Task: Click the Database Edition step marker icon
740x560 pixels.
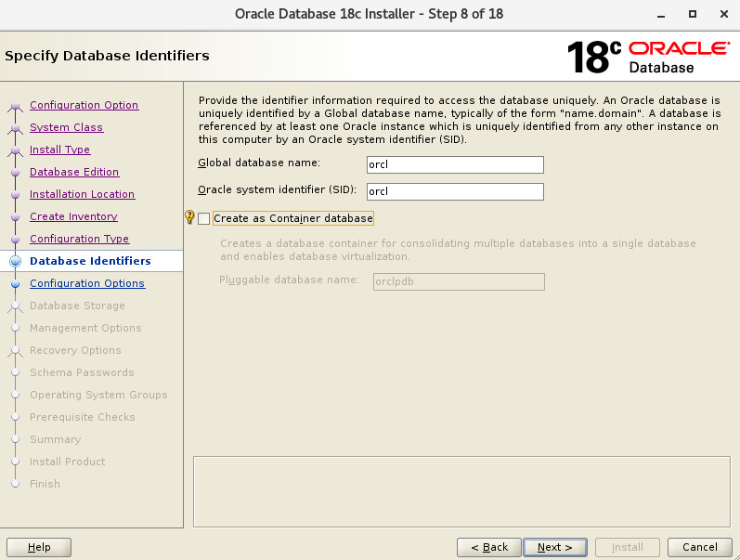Action: tap(16, 173)
